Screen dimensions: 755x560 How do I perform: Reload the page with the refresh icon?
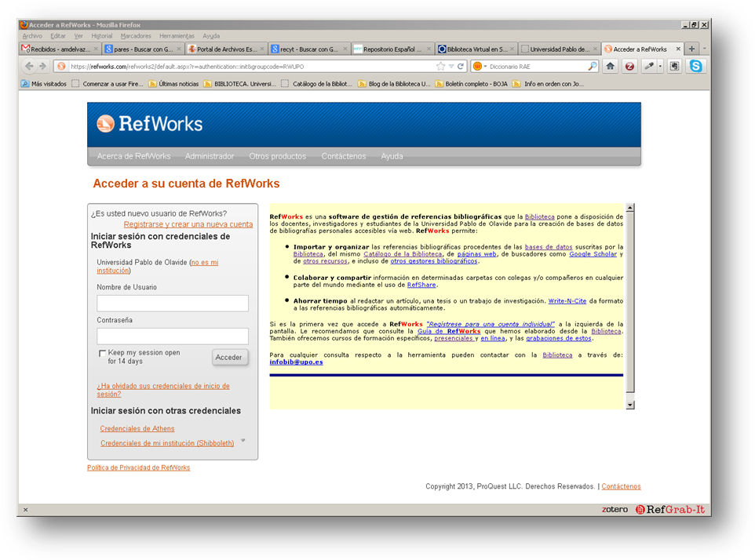point(461,67)
